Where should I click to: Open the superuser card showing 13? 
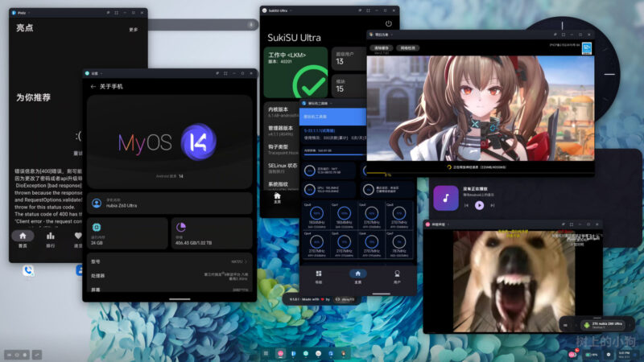click(x=349, y=58)
